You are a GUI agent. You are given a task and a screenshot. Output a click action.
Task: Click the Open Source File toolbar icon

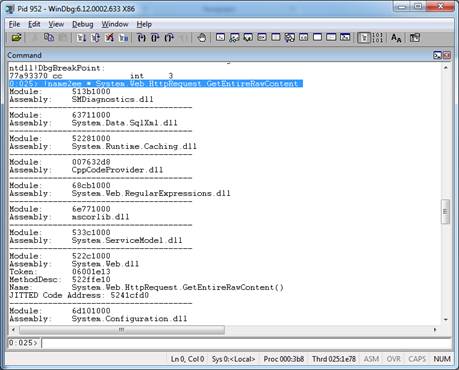17,38
